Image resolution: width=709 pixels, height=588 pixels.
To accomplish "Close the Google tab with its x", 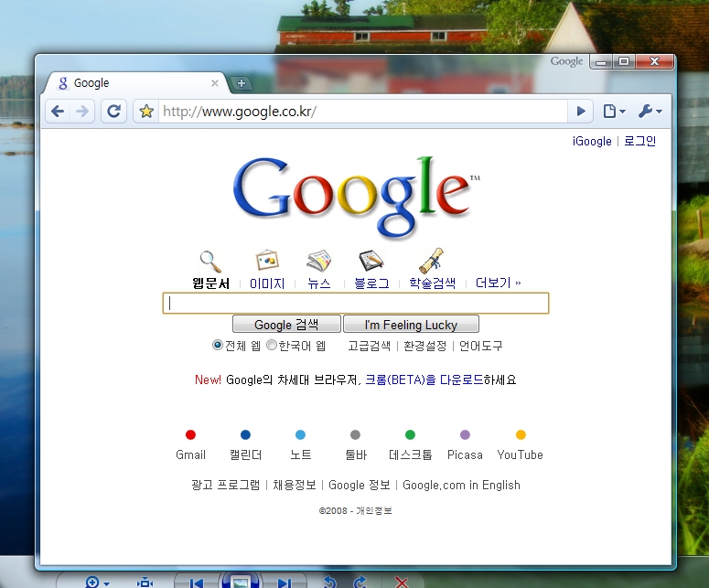I will point(215,83).
